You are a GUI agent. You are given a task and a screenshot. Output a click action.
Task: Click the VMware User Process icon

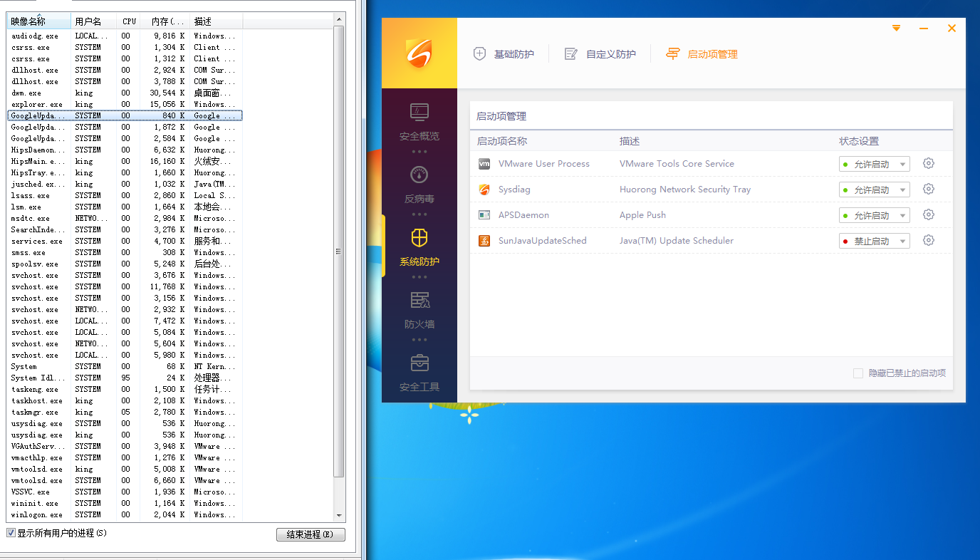click(484, 164)
